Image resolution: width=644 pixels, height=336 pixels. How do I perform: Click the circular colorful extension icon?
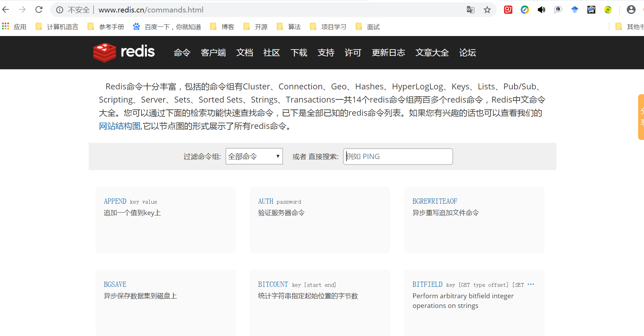coord(525,10)
